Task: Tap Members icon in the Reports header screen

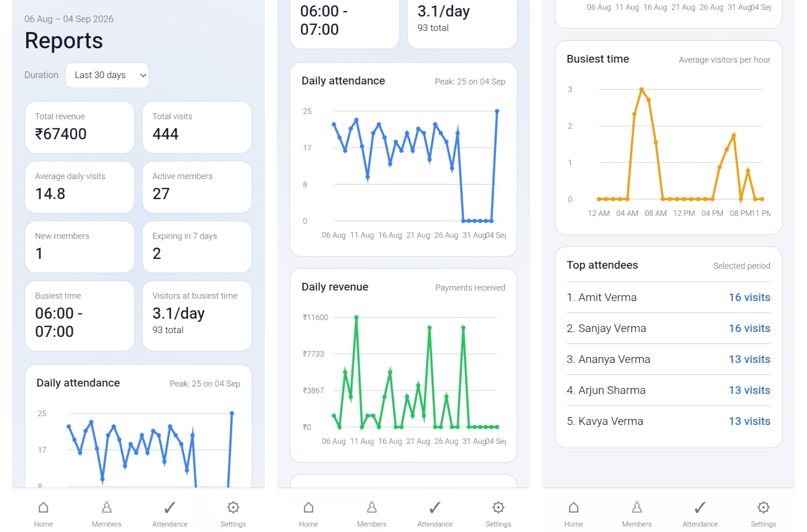Action: 107,508
